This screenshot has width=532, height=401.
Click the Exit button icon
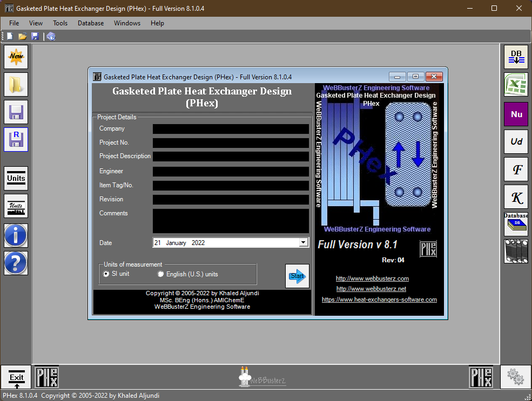pos(16,377)
